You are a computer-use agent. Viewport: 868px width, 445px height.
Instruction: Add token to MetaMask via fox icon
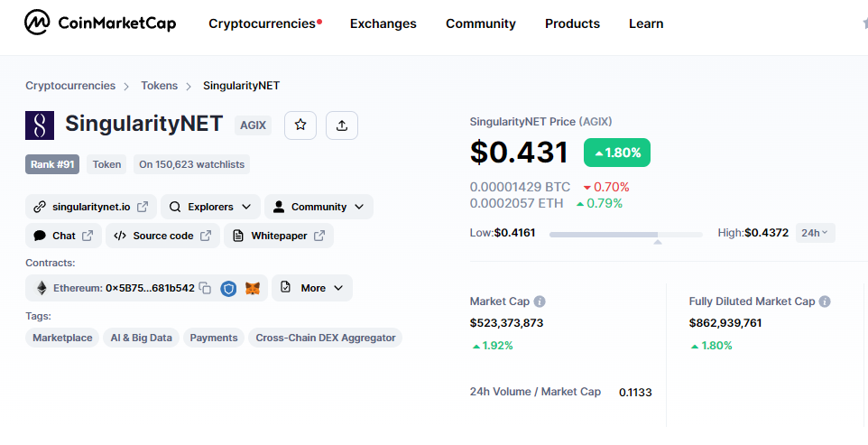pyautogui.click(x=253, y=288)
